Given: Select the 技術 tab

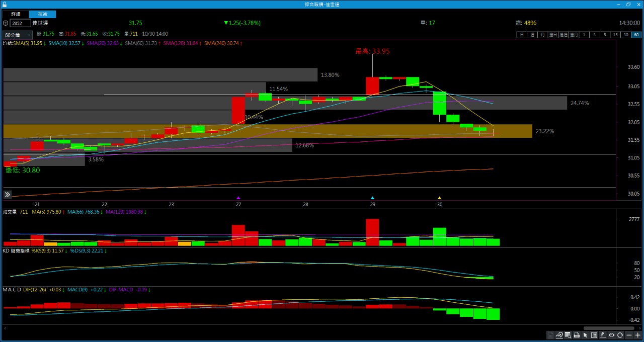Looking at the screenshot, I should tap(42, 14).
